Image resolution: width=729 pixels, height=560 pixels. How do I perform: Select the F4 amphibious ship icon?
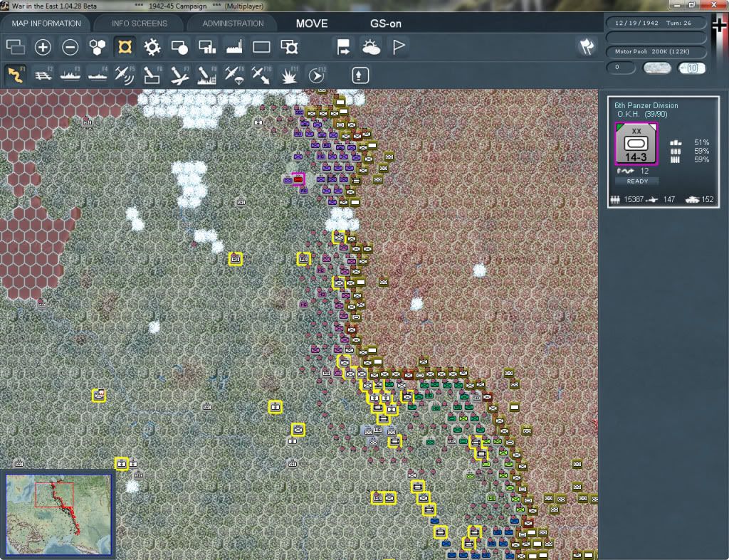coord(98,75)
